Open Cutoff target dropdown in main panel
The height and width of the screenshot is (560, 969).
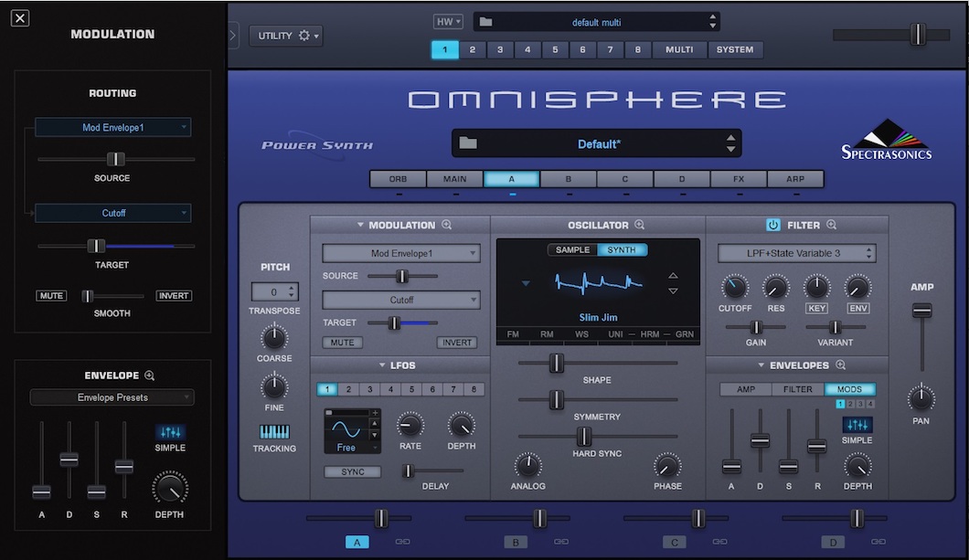click(401, 300)
